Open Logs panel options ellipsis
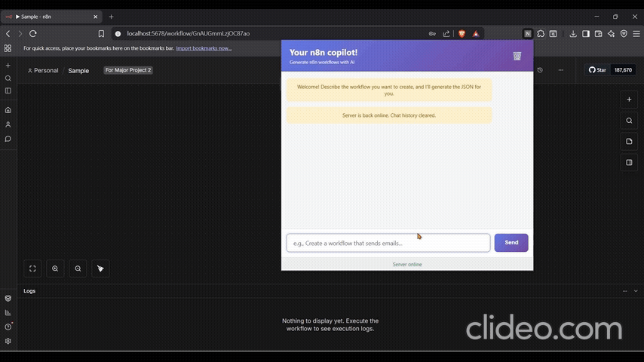This screenshot has width=644, height=362. point(624,291)
